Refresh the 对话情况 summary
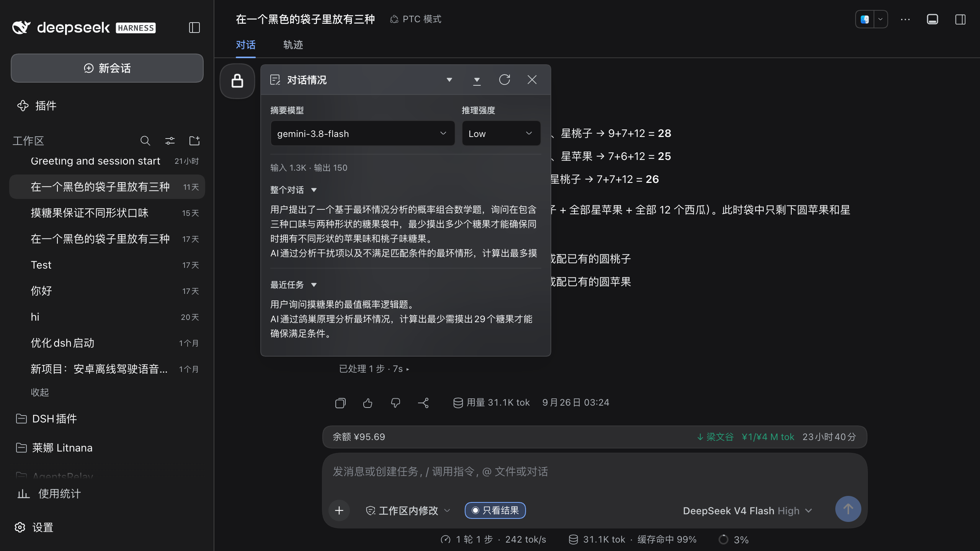980x551 pixels. click(x=505, y=80)
